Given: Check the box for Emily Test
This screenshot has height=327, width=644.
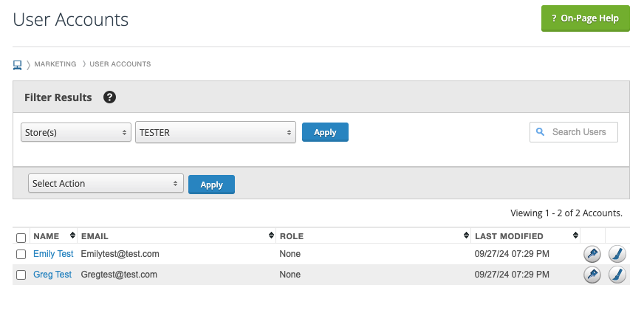Looking at the screenshot, I should click(x=21, y=254).
